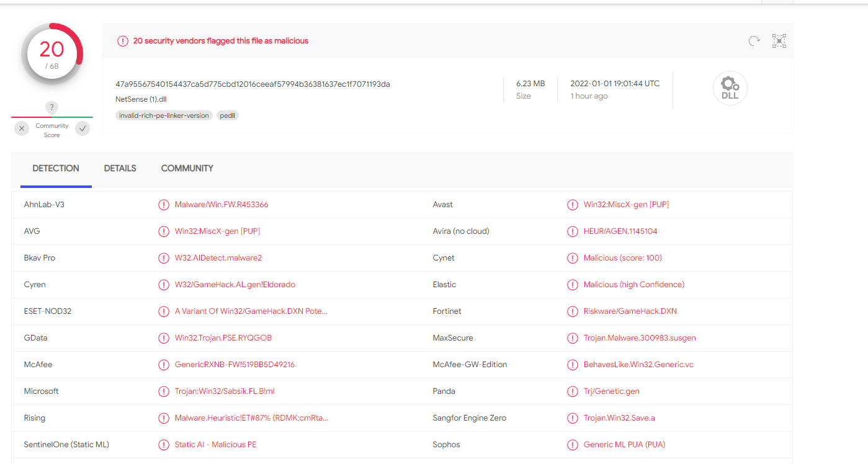Click the 20 security vendors flagged message
Screen dimensions: 868x464
(221, 41)
